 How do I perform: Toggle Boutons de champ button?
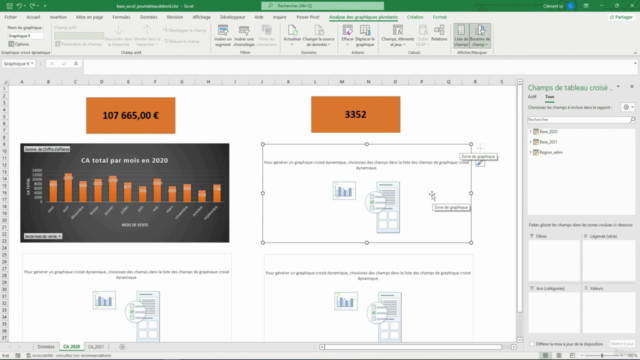[x=480, y=36]
